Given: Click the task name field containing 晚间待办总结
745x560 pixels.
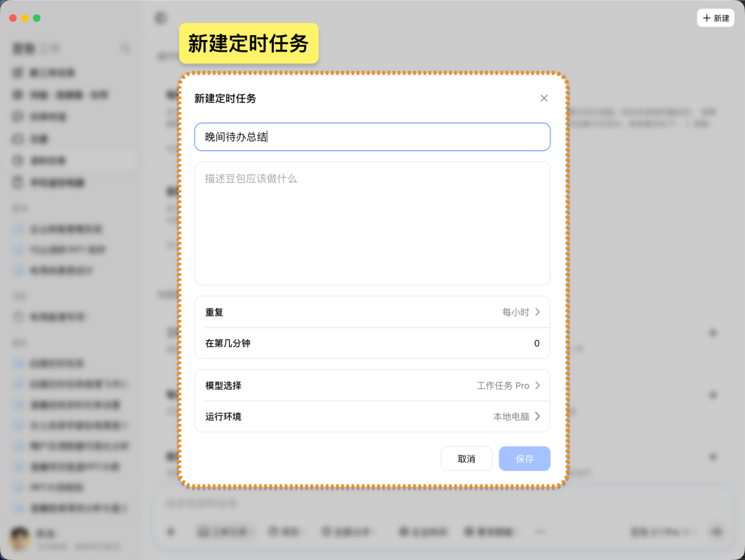Looking at the screenshot, I should pyautogui.click(x=372, y=137).
